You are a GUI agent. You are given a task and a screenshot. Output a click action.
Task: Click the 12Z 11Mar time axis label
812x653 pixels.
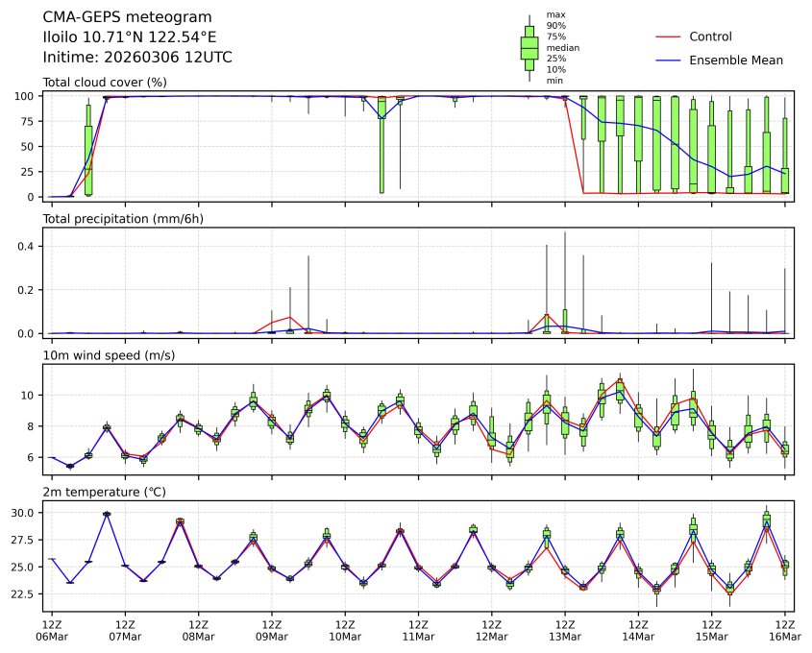(x=418, y=630)
